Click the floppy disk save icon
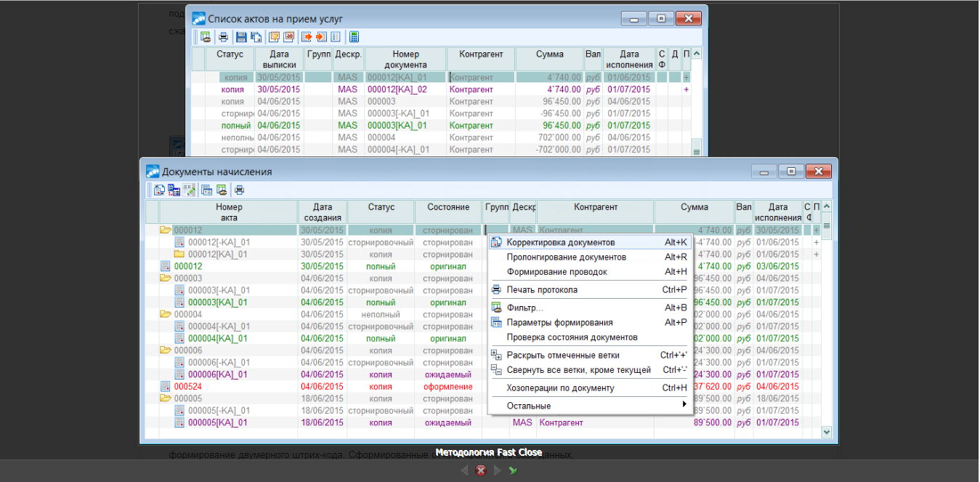The width and height of the screenshot is (980, 482). 241,37
